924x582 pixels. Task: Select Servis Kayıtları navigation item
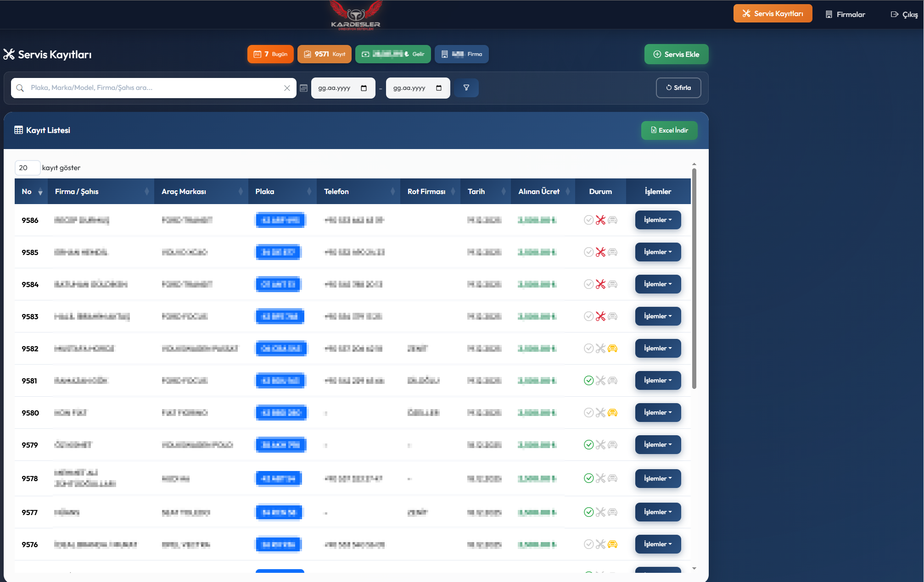click(773, 14)
